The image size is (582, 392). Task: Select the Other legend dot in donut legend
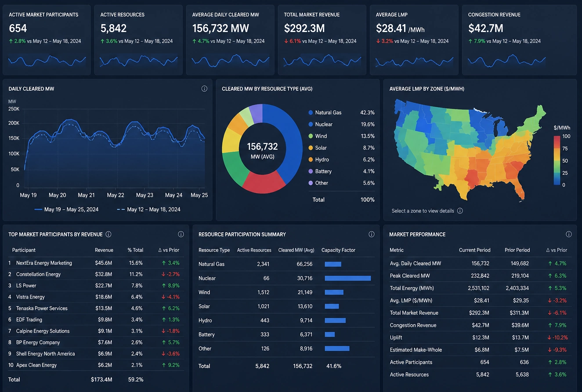(311, 183)
